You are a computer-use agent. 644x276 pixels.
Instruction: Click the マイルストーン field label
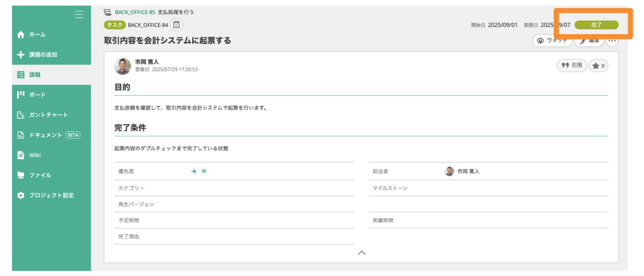coord(390,188)
